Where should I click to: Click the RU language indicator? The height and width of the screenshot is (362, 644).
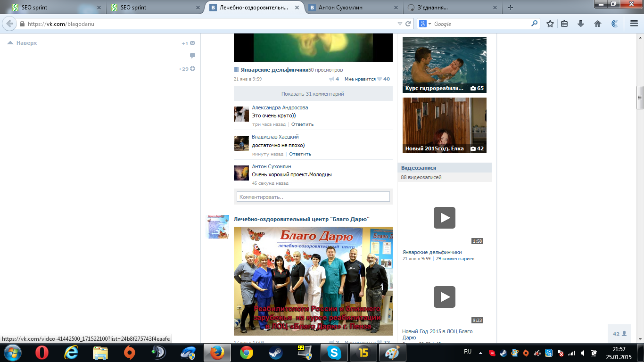468,352
